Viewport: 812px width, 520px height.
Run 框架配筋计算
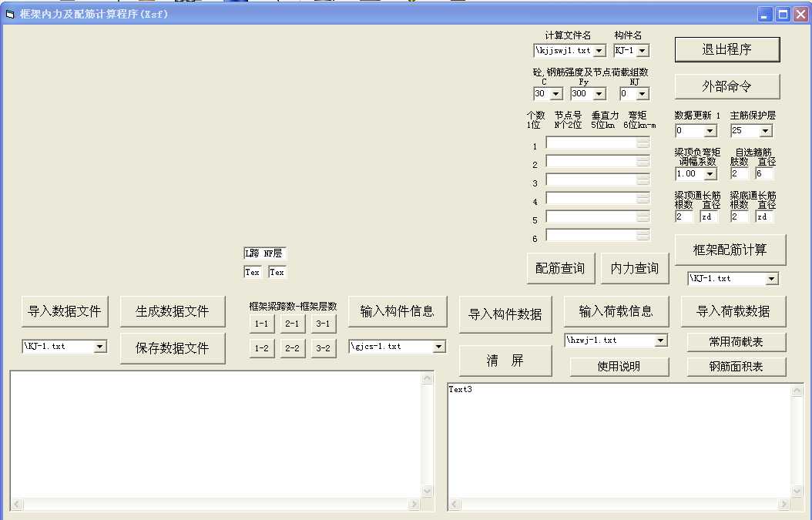pos(730,250)
